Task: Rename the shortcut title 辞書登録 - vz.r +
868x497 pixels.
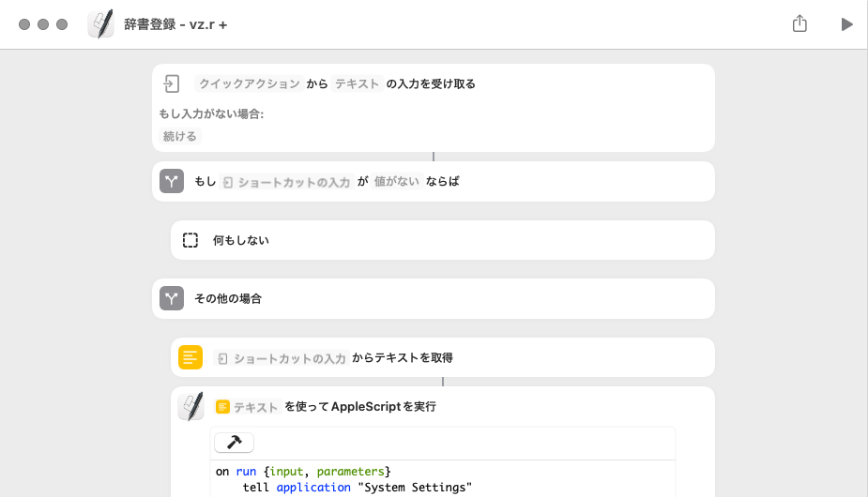Action: (x=175, y=24)
